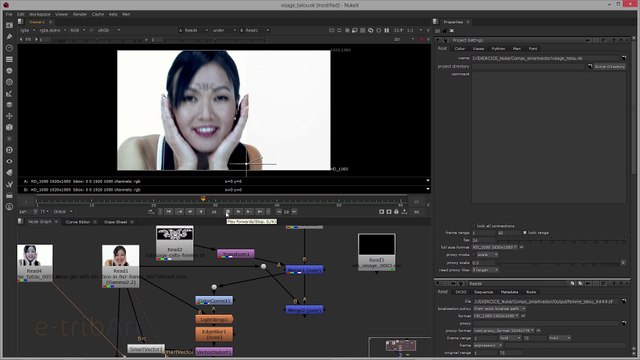This screenshot has height=360, width=640.
Task: Select the LightWrap1 node
Action: pos(214,320)
